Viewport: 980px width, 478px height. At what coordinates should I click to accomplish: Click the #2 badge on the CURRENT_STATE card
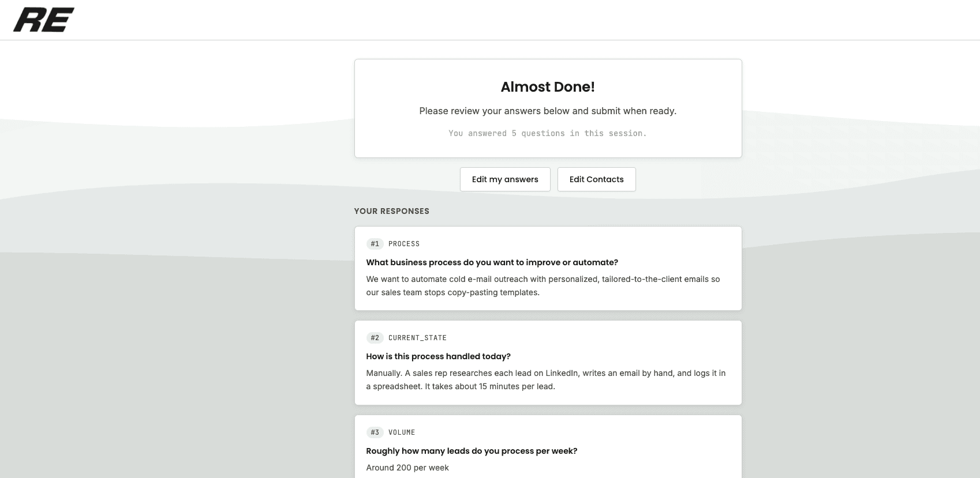click(375, 338)
